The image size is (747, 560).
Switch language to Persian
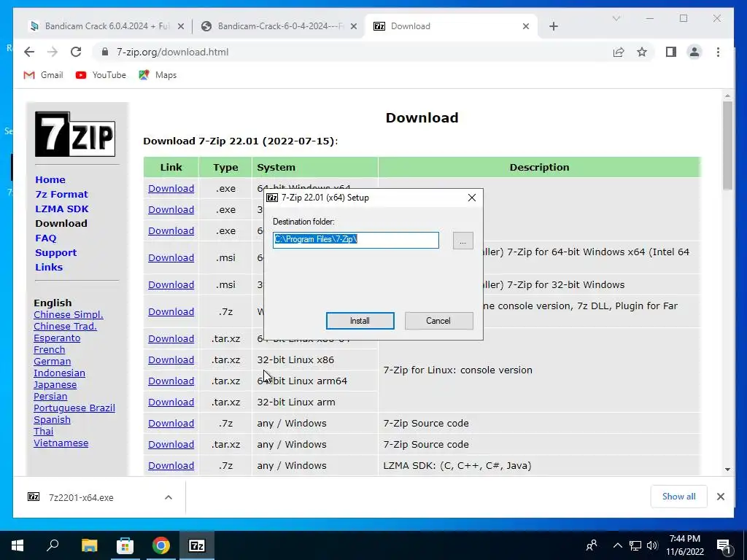pos(50,396)
